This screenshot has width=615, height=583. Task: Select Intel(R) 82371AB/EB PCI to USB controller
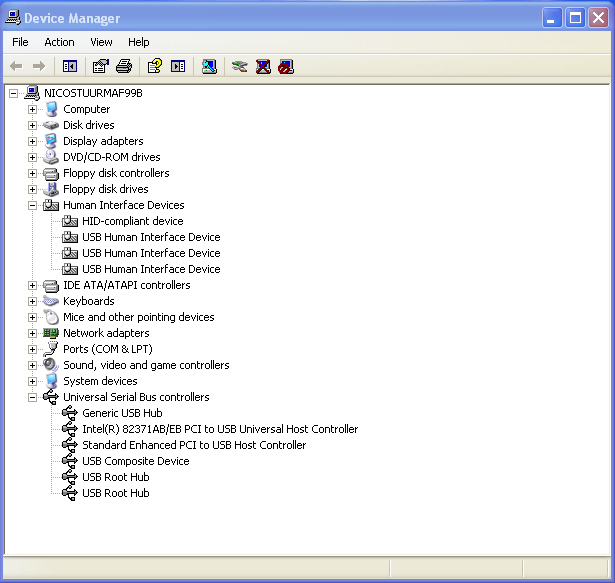point(220,429)
